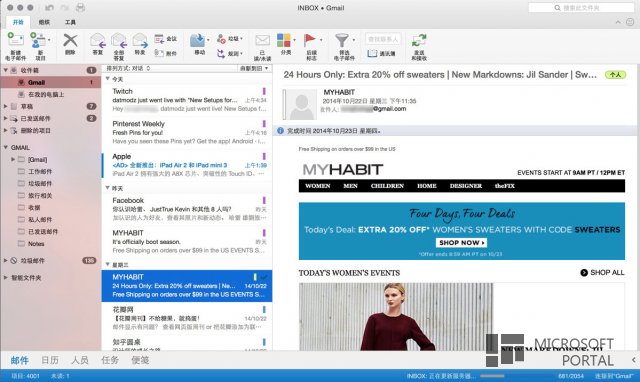Image resolution: width=640 pixels, height=382 pixels.
Task: Open the Move dropdown arrow
Action: click(208, 40)
